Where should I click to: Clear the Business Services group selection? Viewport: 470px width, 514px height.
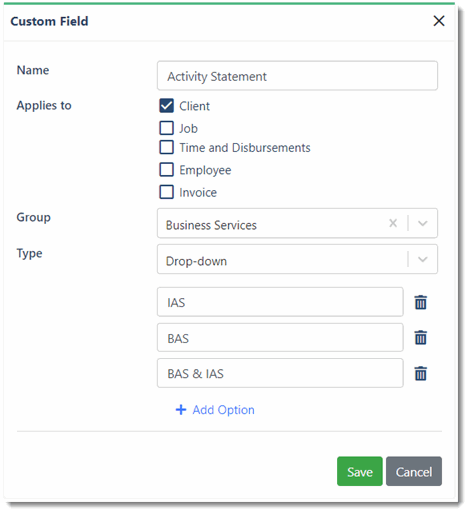click(393, 223)
